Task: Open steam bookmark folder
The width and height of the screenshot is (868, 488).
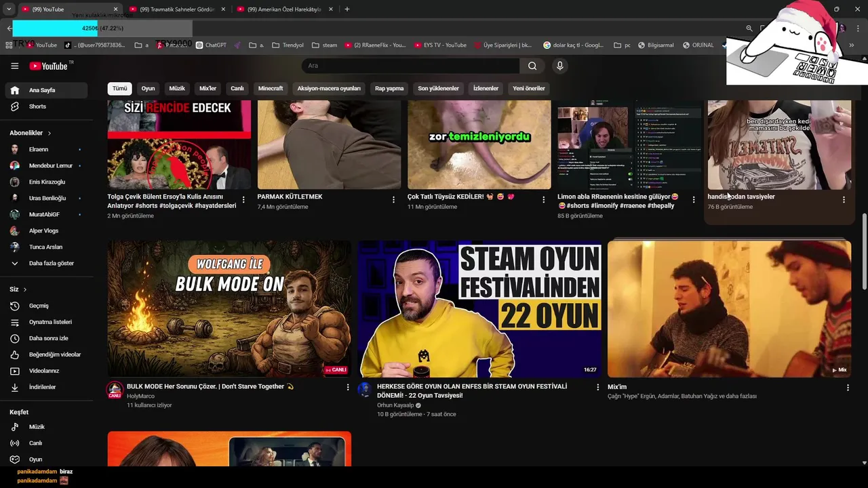Action: [x=324, y=45]
